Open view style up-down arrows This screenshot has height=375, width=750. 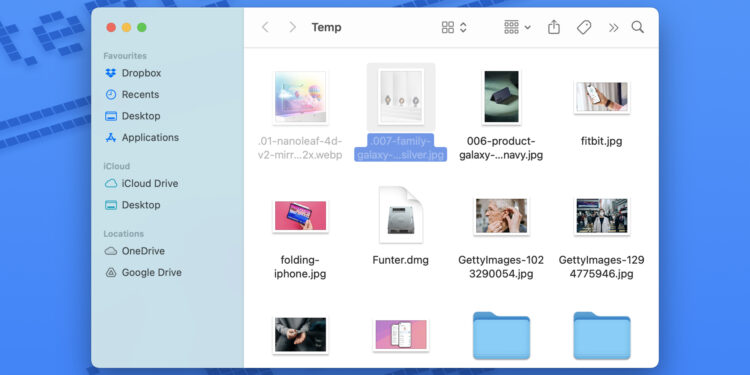coord(463,27)
